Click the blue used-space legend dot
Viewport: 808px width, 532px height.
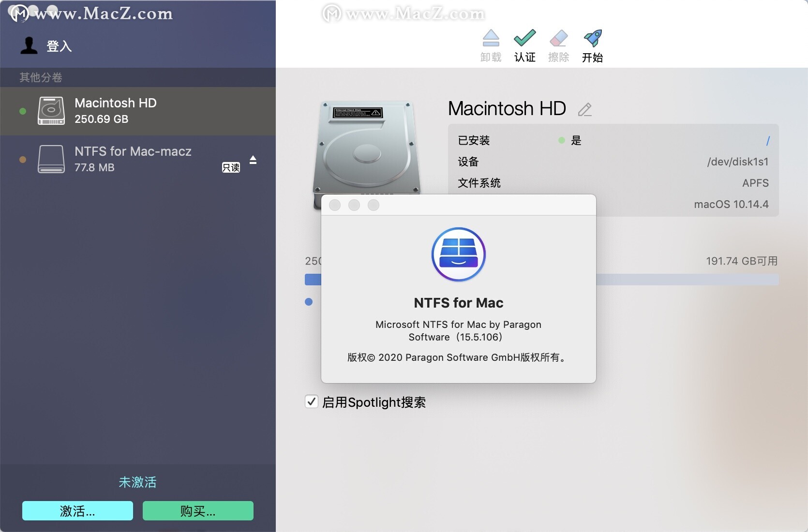(309, 302)
